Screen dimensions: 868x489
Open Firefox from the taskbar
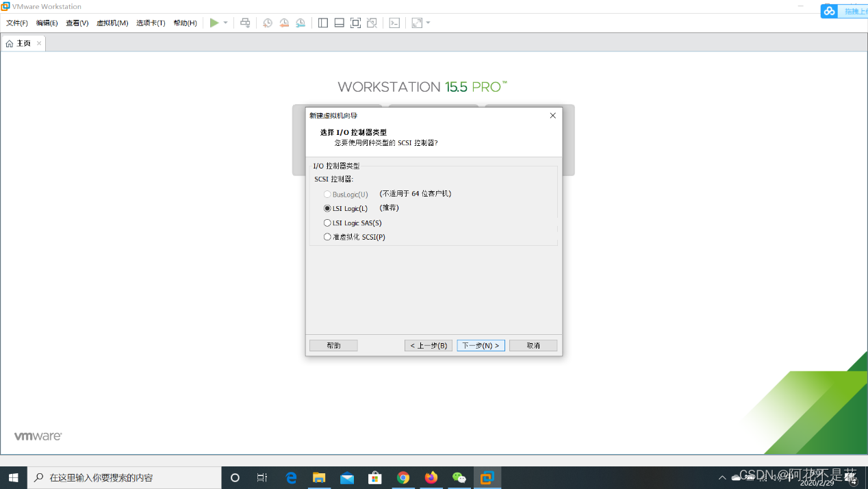pos(431,477)
